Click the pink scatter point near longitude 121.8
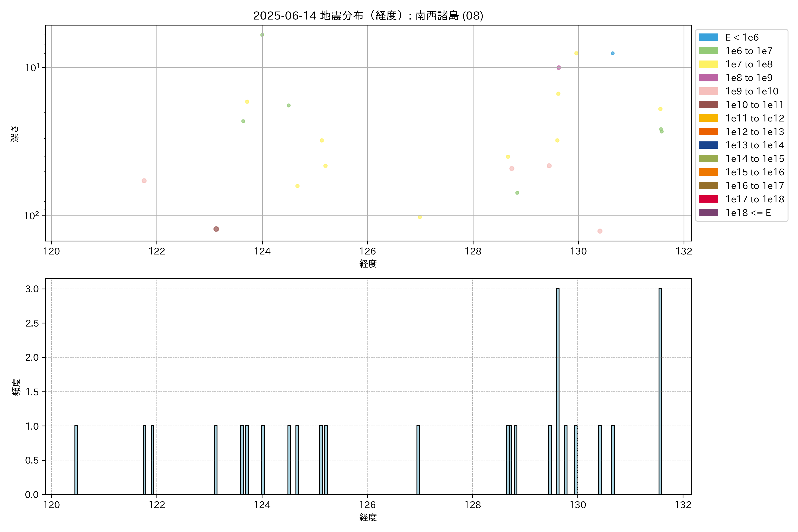The image size is (798, 532). (x=144, y=181)
